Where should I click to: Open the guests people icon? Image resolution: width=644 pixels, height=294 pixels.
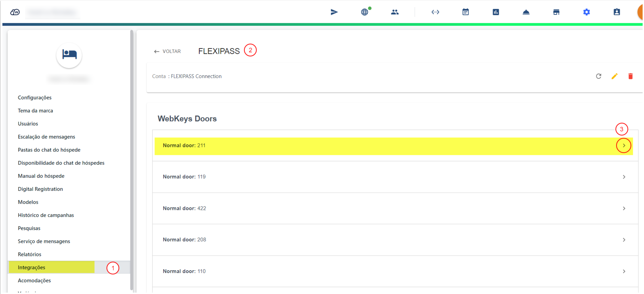395,12
